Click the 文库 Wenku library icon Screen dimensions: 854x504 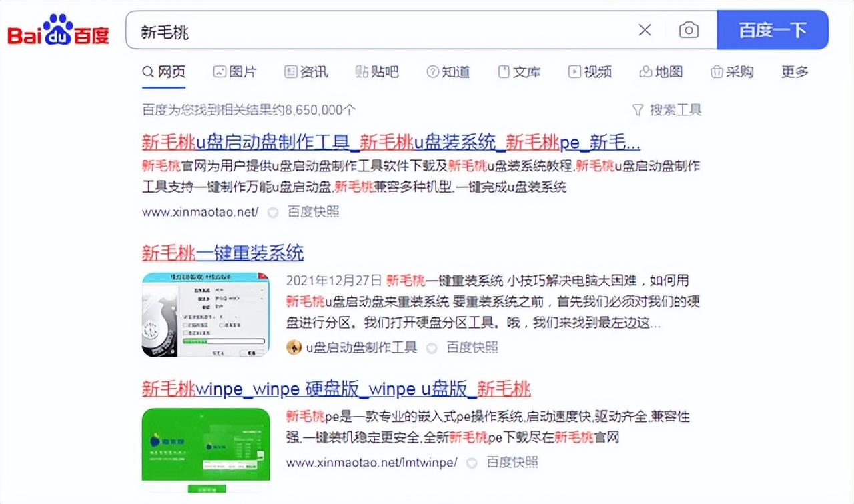click(x=505, y=71)
